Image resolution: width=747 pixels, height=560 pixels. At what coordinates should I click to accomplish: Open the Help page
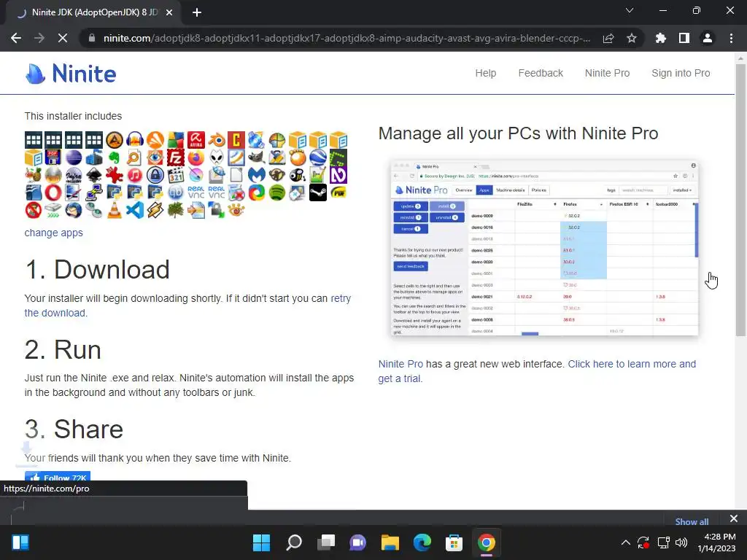[x=485, y=73]
